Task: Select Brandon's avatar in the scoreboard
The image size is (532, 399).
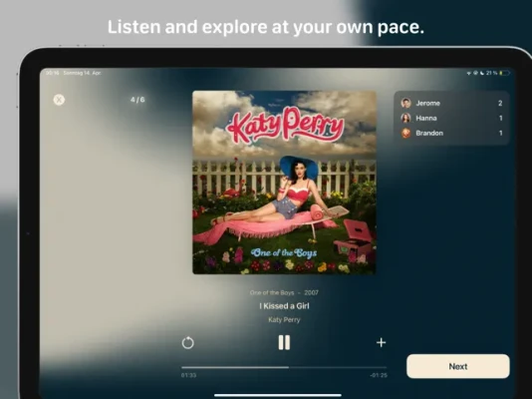Action: (x=406, y=133)
